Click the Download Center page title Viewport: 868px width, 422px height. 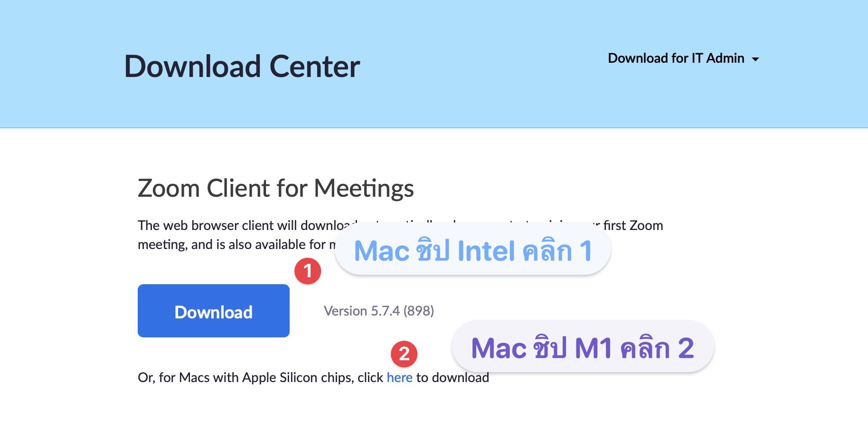click(242, 67)
